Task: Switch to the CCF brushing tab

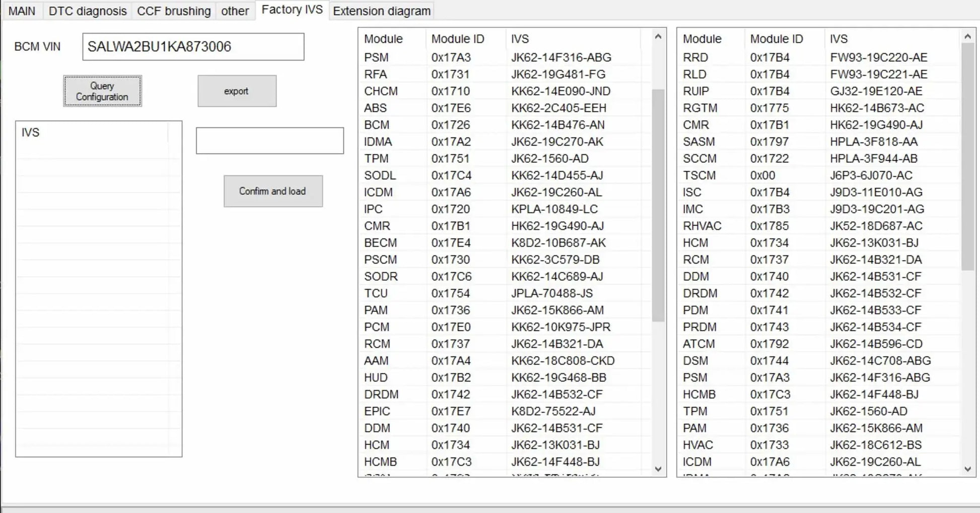Action: [173, 11]
